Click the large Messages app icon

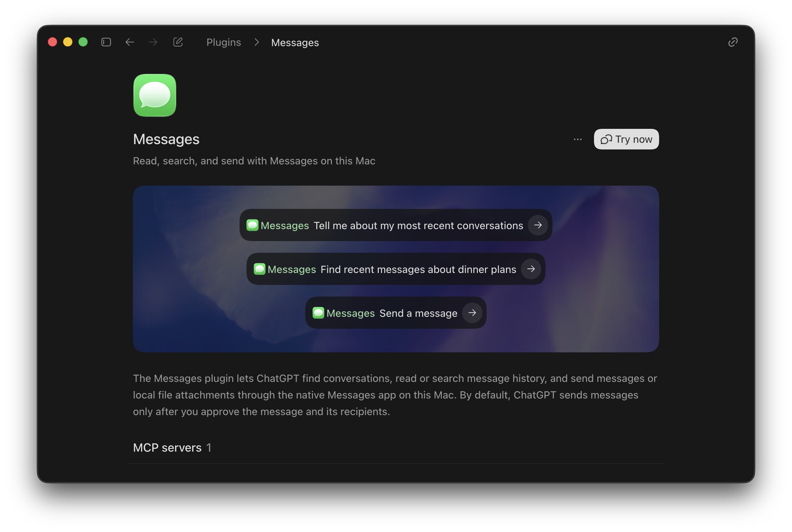coord(155,95)
